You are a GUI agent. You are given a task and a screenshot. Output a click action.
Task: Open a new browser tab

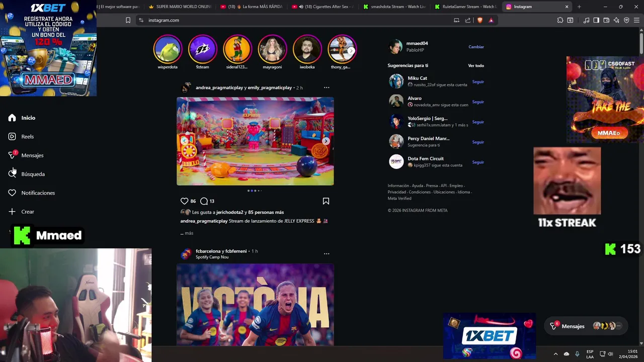click(579, 7)
